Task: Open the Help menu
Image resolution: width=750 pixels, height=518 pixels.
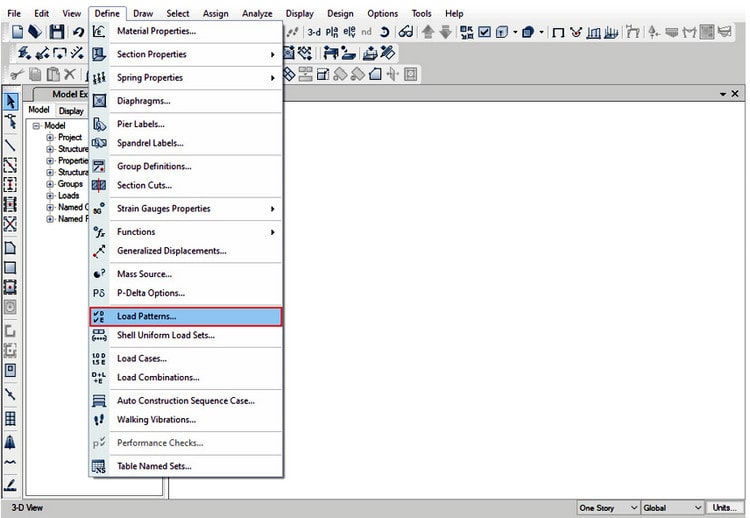Action: [x=453, y=13]
